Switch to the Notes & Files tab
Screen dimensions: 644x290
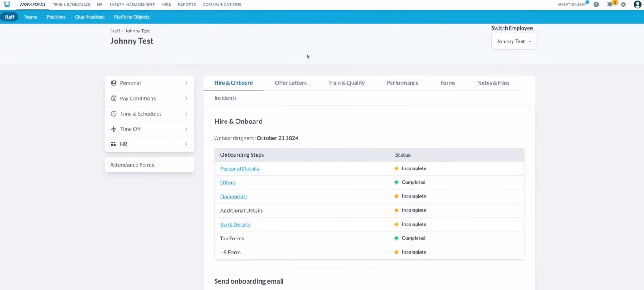(493, 83)
